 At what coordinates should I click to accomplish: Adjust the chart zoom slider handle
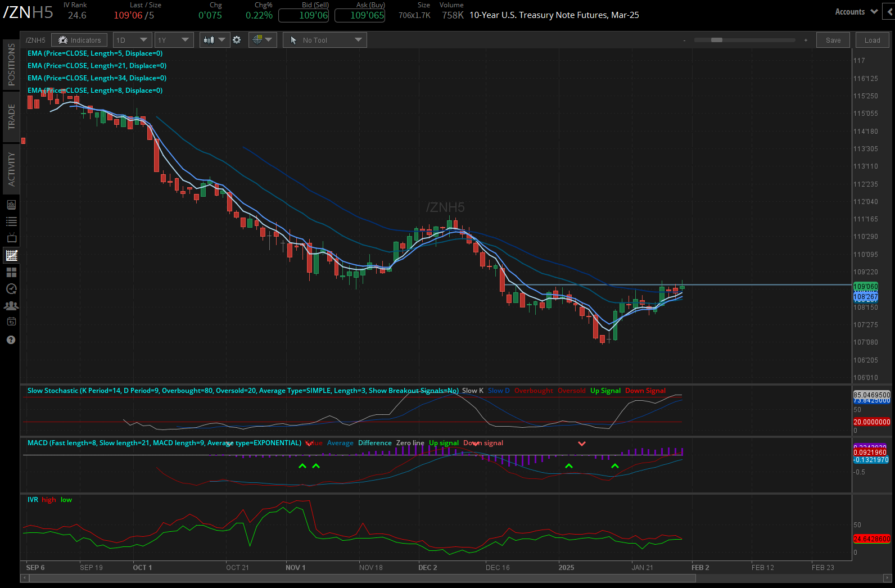coord(717,40)
